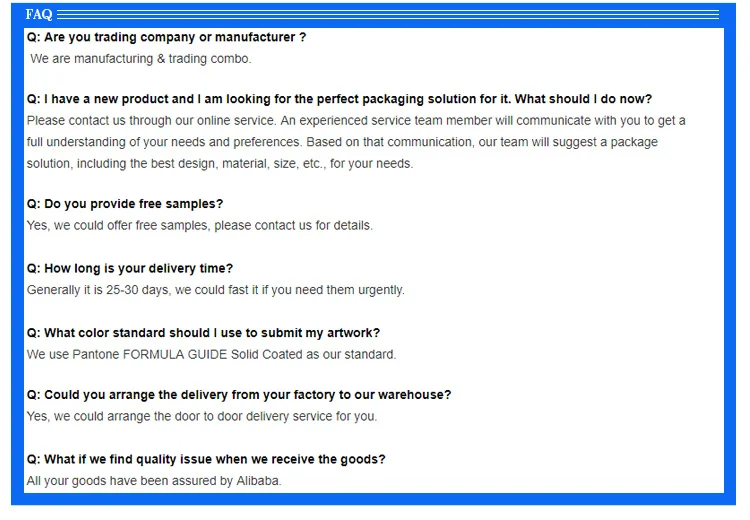Click the free samples question

click(x=125, y=204)
